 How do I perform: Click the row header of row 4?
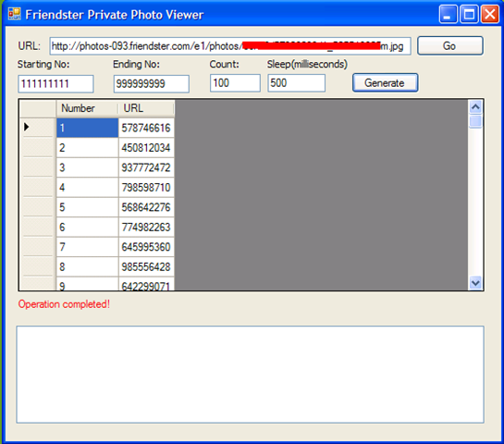tap(38, 187)
